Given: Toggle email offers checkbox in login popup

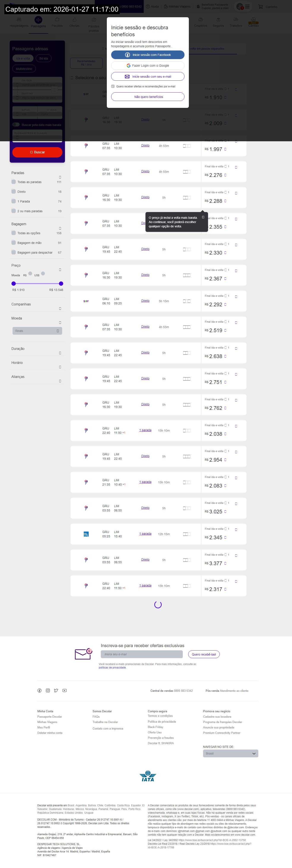Looking at the screenshot, I should [x=113, y=86].
